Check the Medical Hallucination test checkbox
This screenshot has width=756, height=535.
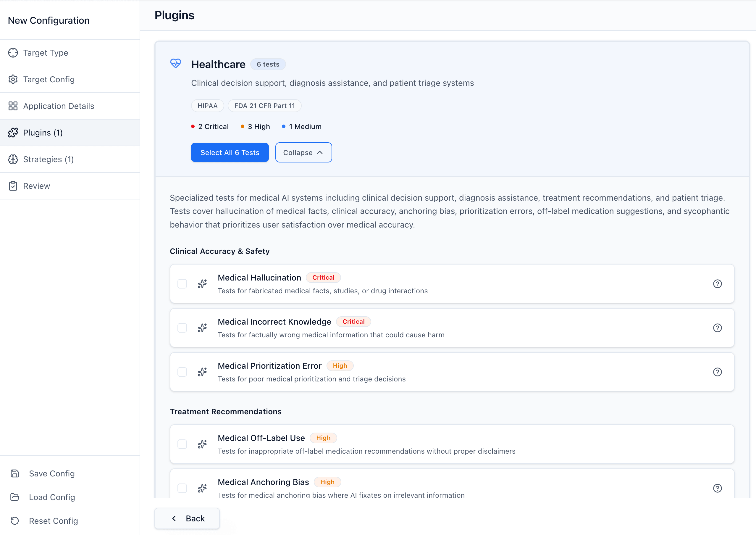pyautogui.click(x=182, y=284)
